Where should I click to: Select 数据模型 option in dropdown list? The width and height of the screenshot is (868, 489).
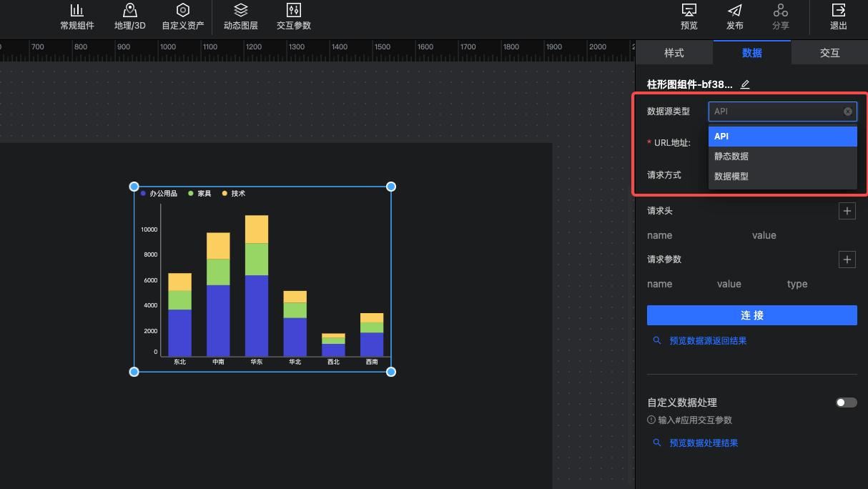pos(783,176)
